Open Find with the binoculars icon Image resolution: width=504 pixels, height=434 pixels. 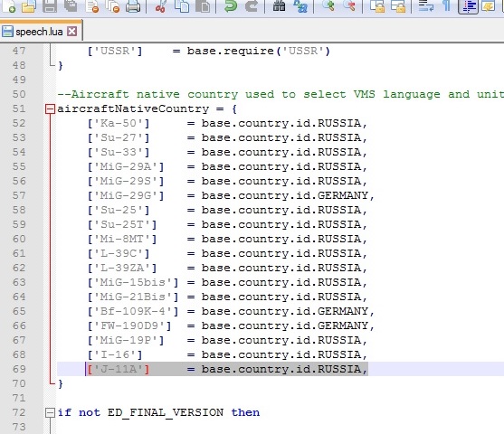tap(279, 5)
